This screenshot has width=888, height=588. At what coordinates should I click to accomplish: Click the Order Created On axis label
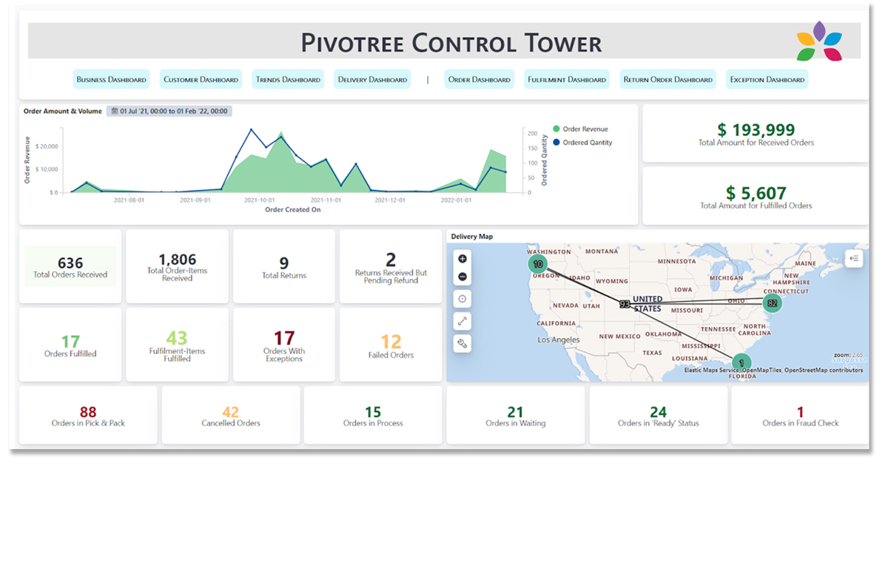[293, 209]
